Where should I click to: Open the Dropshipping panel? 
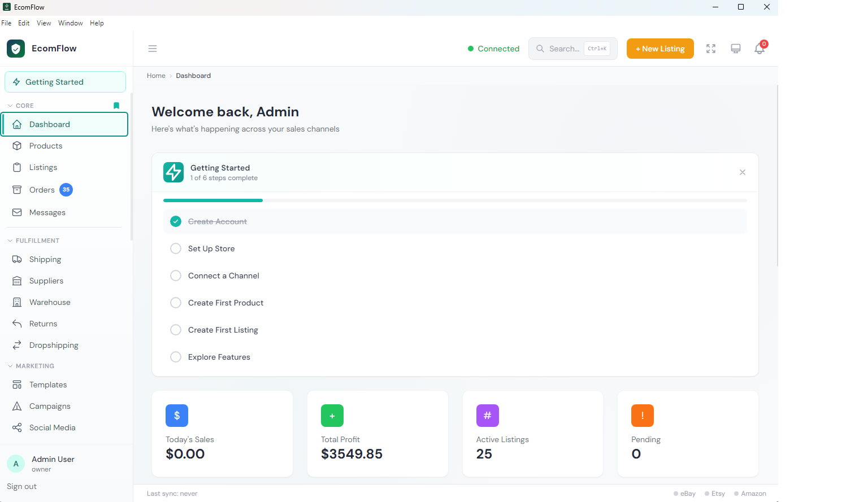pyautogui.click(x=54, y=345)
